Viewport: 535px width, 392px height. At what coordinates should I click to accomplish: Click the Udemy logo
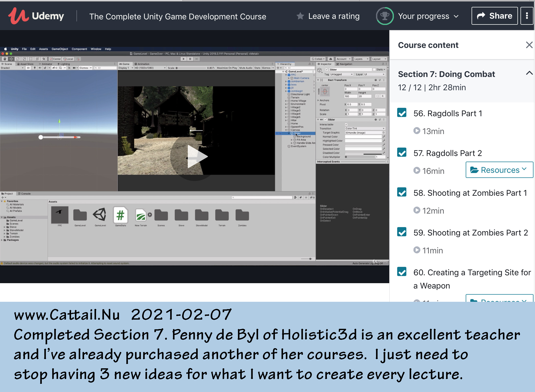36,16
